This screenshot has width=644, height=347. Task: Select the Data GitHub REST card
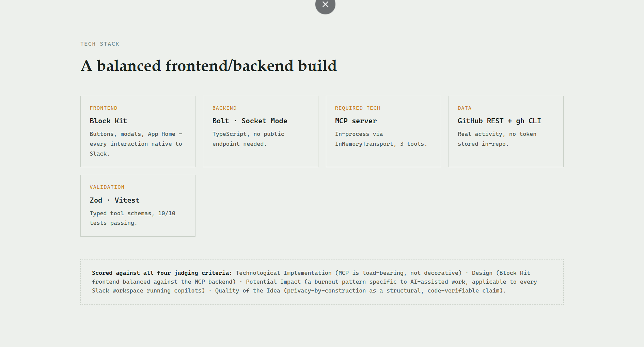point(506,131)
